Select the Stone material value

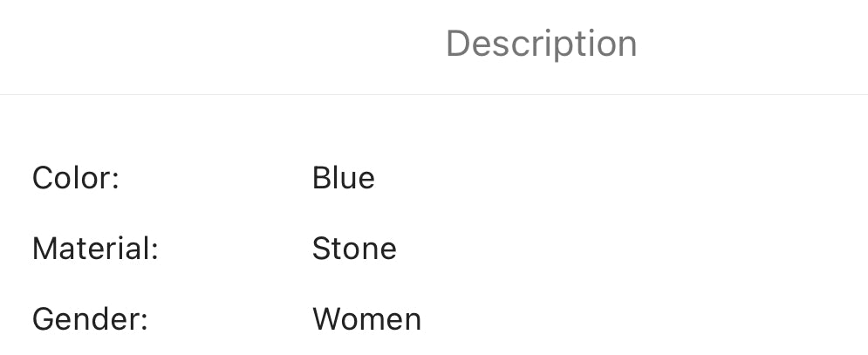tap(354, 249)
